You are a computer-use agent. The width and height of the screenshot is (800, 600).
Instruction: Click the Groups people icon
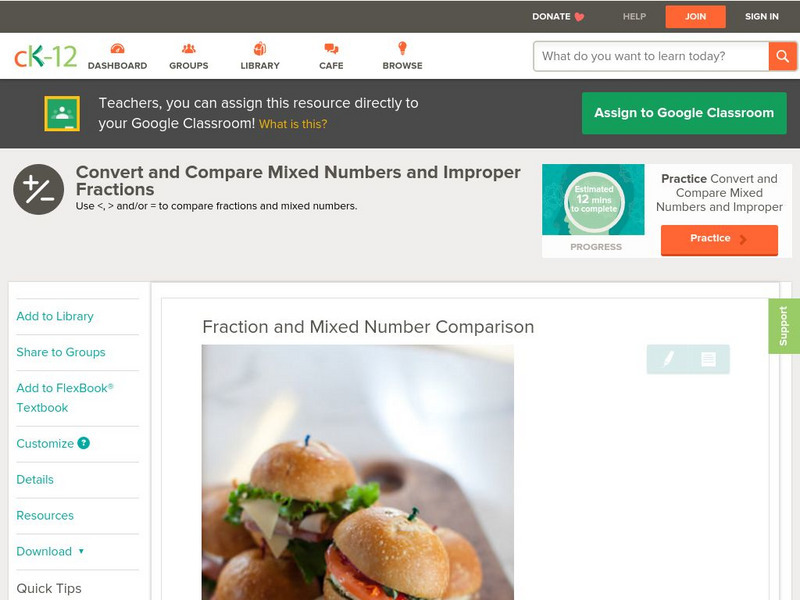189,48
